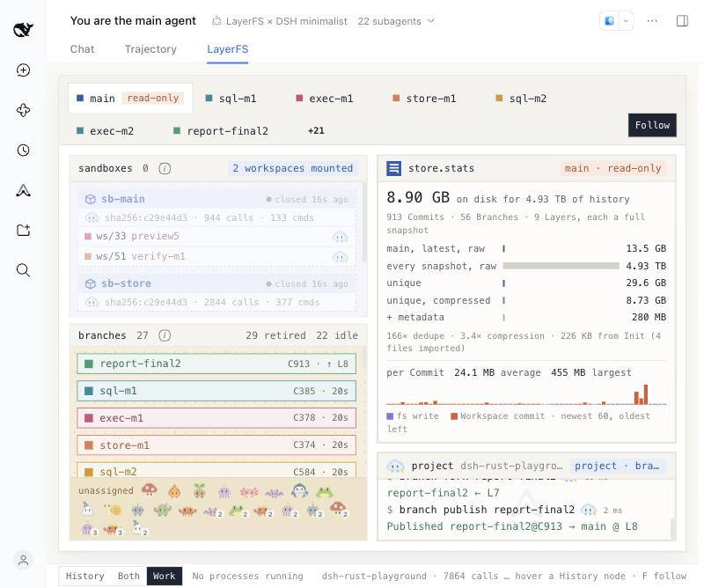Click the cloud icon beside project title
Image resolution: width=704 pixels, height=588 pixels.
click(395, 466)
